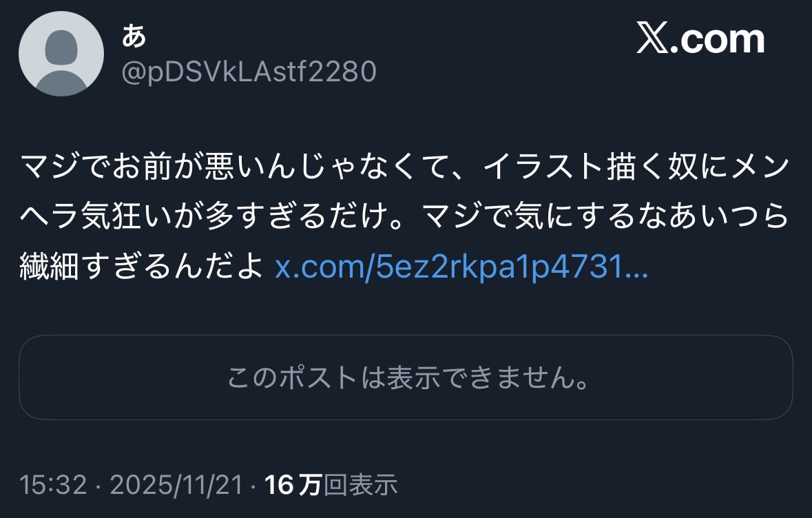Click the ".com" text beside X logo
This screenshot has height=518, width=812.
click(x=718, y=40)
